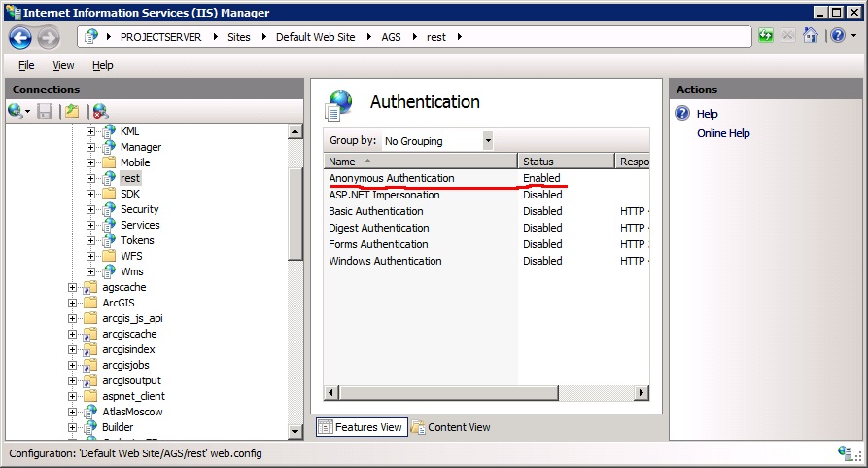Screen dimensions: 868x468
Task: Click the Stop icon in address bar
Action: tap(787, 36)
